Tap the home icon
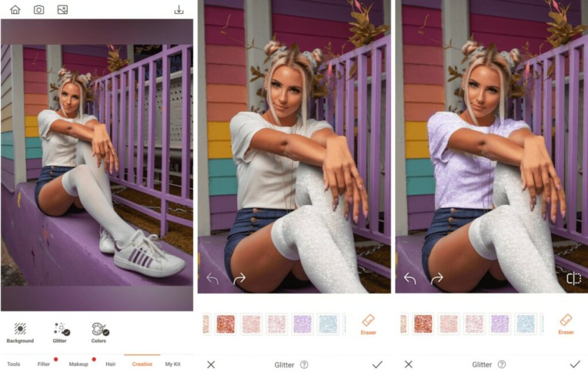This screenshot has width=588, height=376. point(16,9)
